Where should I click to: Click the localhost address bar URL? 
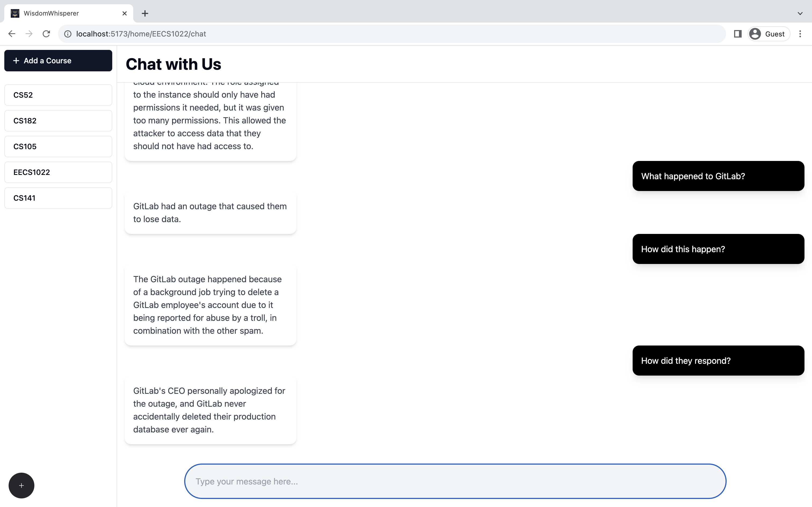141,34
